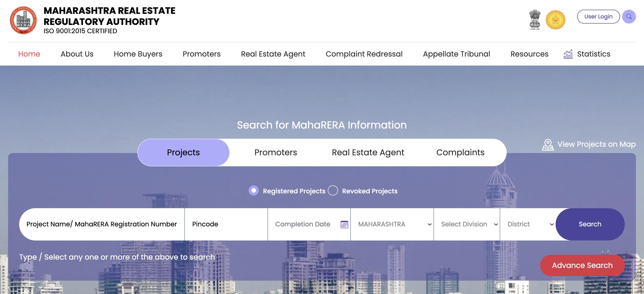Screen dimensions: 644x294
Task: Open the Select Division dropdown
Action: click(x=466, y=224)
